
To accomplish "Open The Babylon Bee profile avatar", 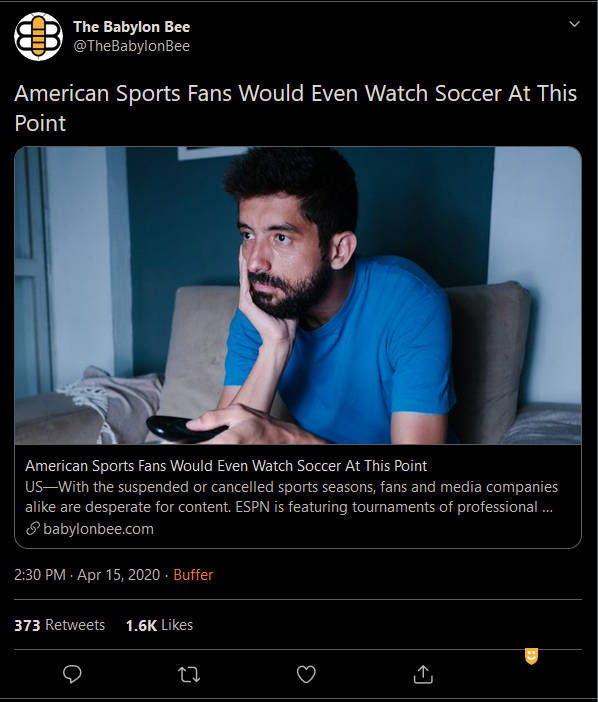I will tap(38, 36).
